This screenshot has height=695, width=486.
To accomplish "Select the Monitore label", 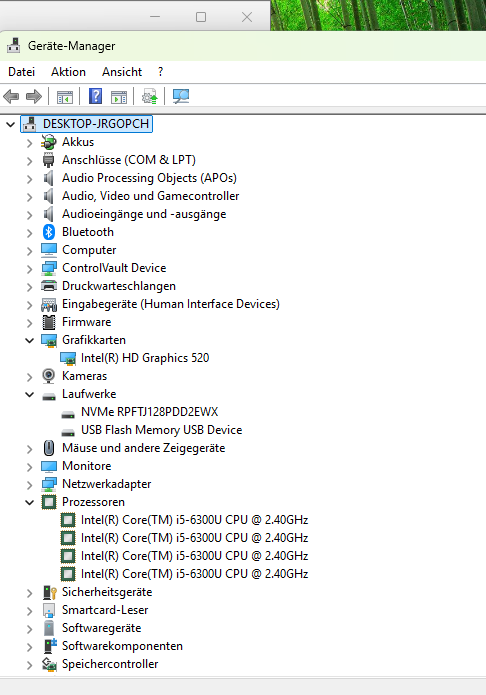I will (x=86, y=466).
